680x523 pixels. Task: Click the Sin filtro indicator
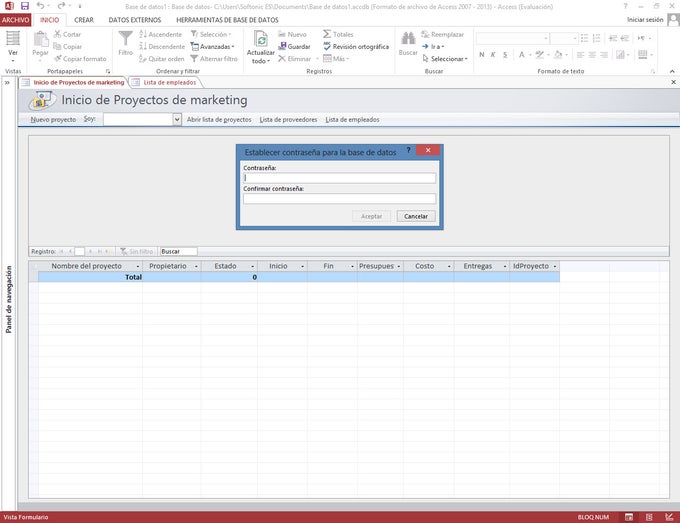137,252
